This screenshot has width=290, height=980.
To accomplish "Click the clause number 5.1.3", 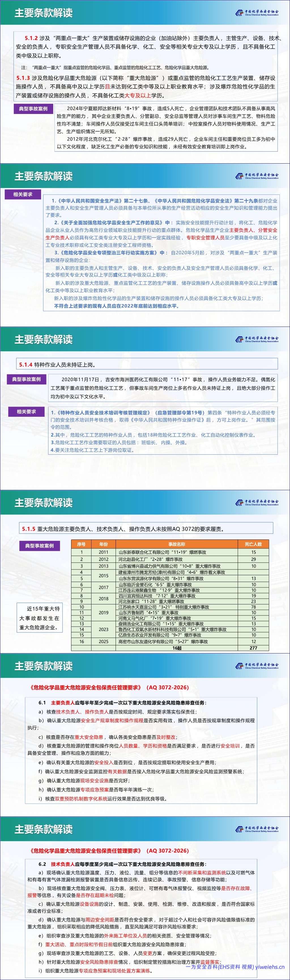I will (23, 78).
